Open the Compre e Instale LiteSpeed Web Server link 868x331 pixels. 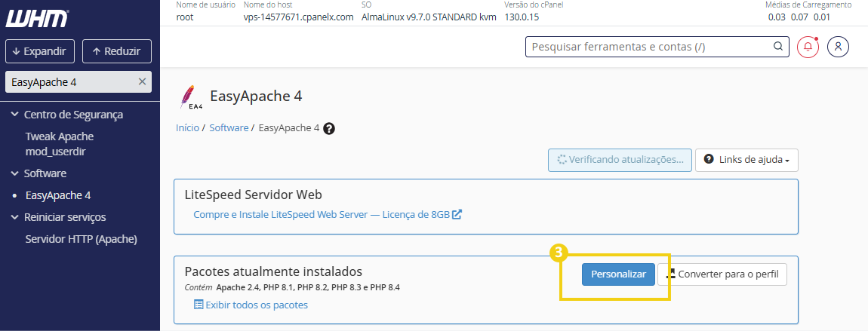pos(328,214)
